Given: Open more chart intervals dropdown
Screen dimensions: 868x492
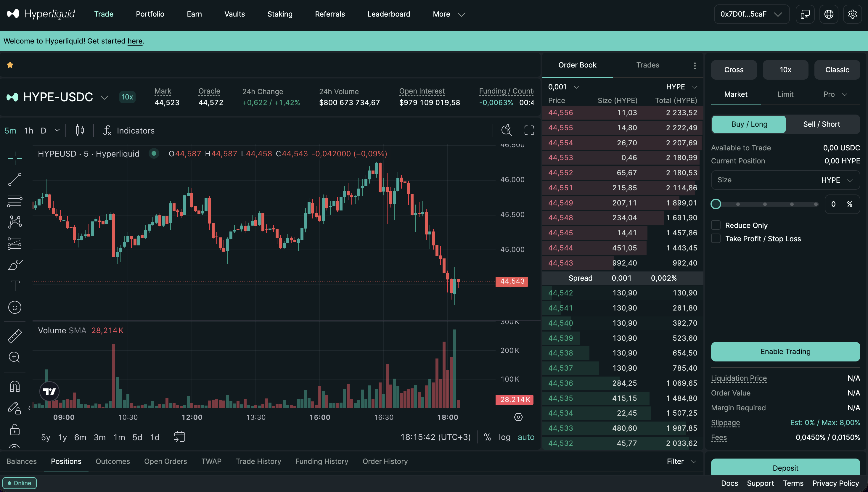Looking at the screenshot, I should point(57,131).
